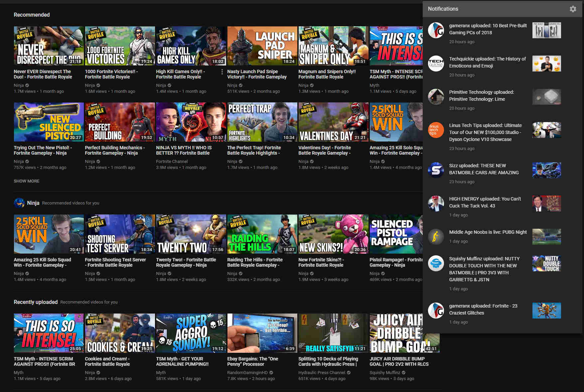The image size is (584, 392).
Task: Open 10 Best Pre-Built Gaming PCs notification
Action: [x=488, y=29]
